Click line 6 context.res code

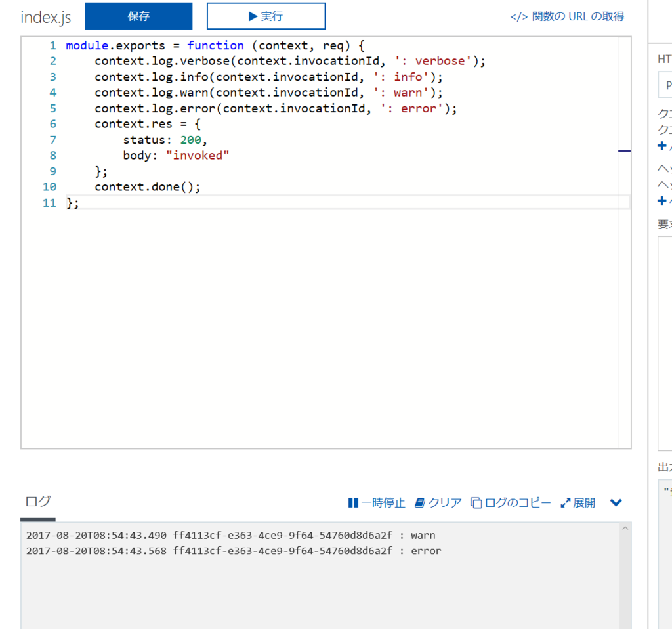(x=148, y=124)
